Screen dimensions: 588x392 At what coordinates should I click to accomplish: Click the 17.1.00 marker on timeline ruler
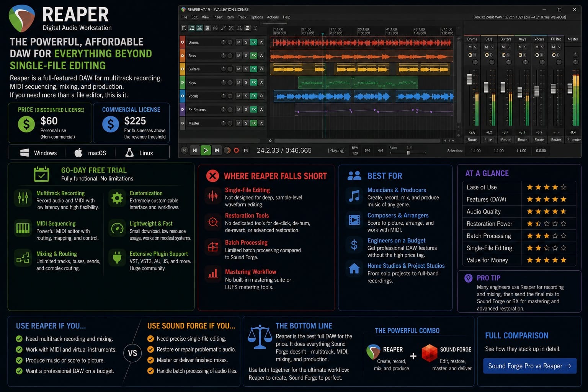[336, 29]
